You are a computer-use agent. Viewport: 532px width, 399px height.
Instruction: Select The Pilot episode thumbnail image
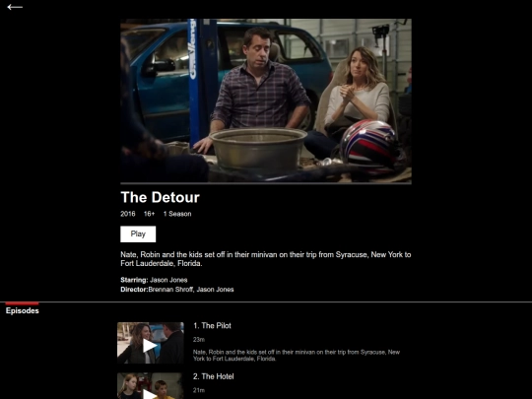coord(151,343)
